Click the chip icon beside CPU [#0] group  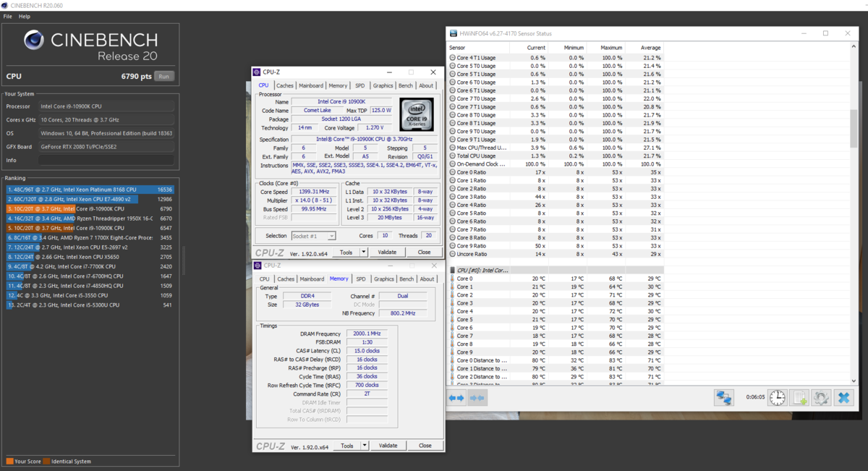[453, 270]
